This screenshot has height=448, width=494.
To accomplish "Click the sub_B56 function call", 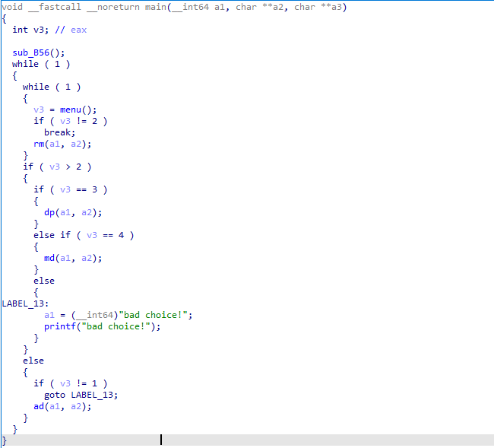I will [x=38, y=52].
